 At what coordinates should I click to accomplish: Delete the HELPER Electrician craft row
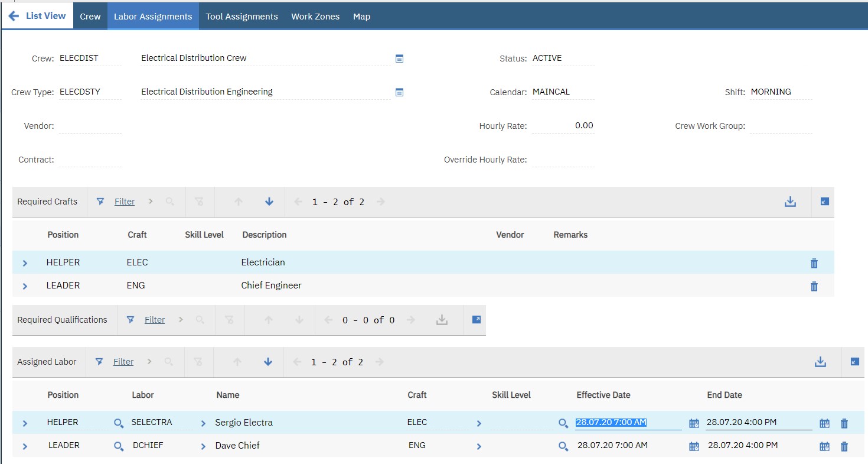point(814,262)
